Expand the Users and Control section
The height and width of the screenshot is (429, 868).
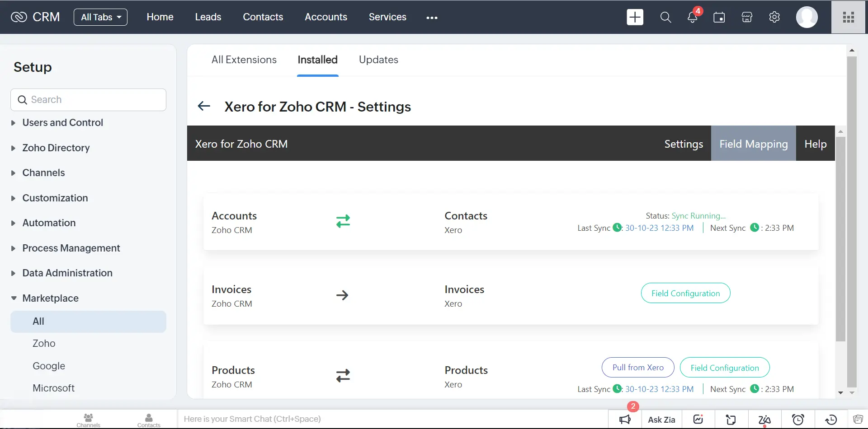pyautogui.click(x=62, y=122)
